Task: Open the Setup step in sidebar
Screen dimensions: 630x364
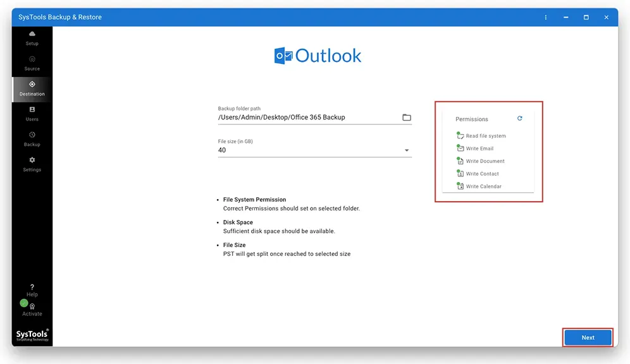Action: point(32,39)
